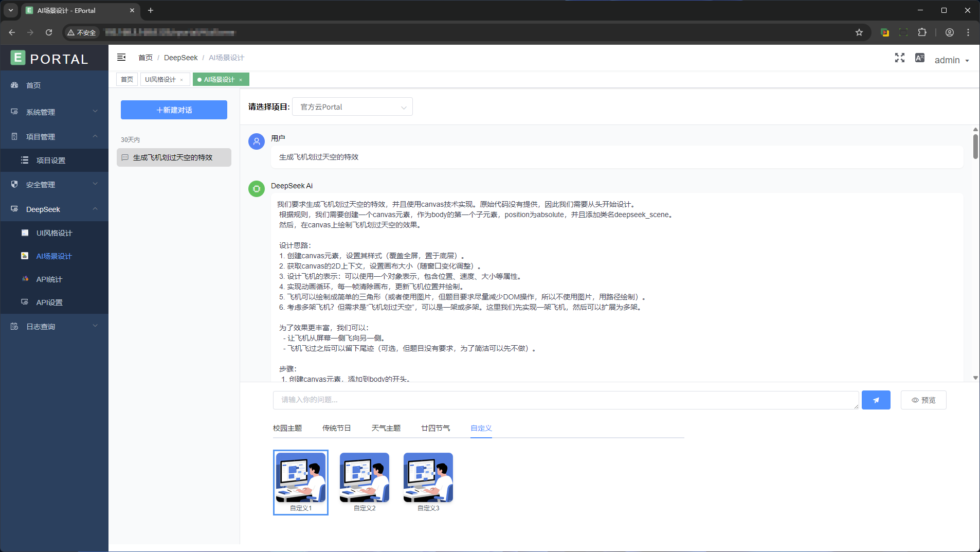
Task: Open the API统计 menu item
Action: click(x=55, y=279)
